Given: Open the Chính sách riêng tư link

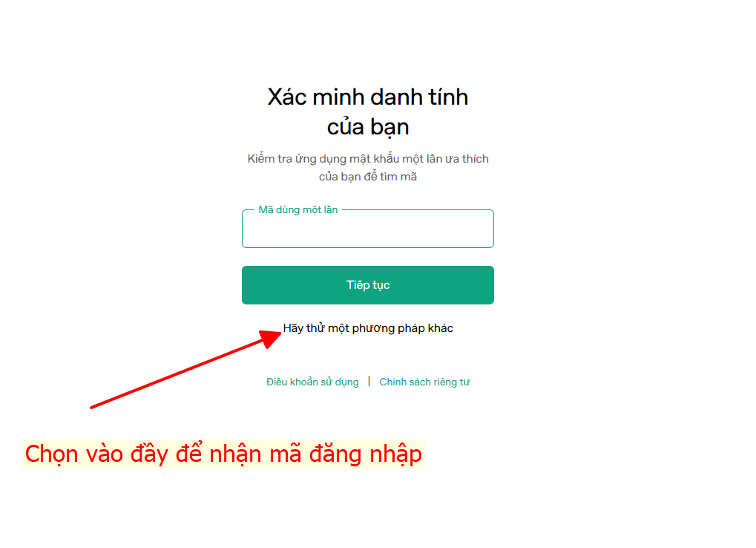Looking at the screenshot, I should (x=424, y=382).
